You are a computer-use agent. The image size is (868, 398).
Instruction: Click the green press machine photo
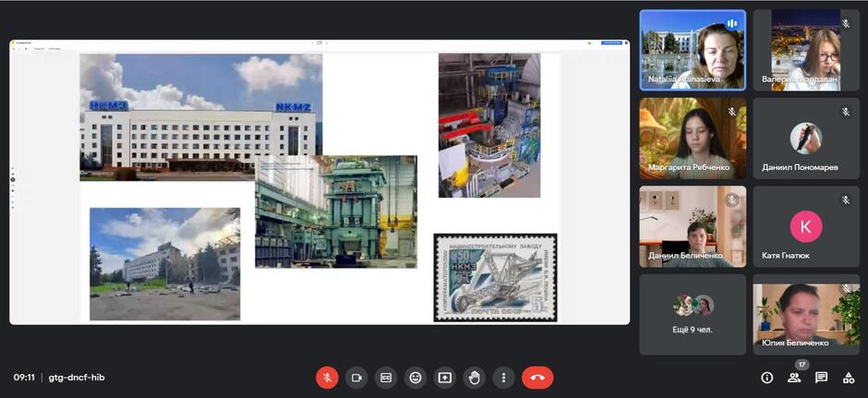336,211
